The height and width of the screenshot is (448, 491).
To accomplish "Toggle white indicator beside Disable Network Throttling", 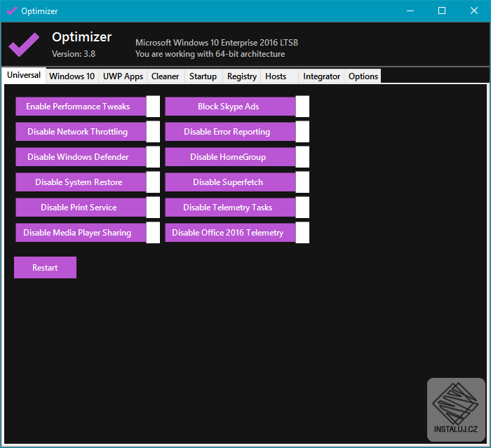I will tap(153, 132).
